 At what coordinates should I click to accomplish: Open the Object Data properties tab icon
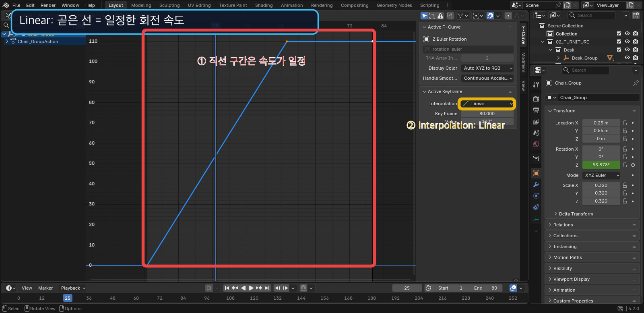[x=536, y=219]
